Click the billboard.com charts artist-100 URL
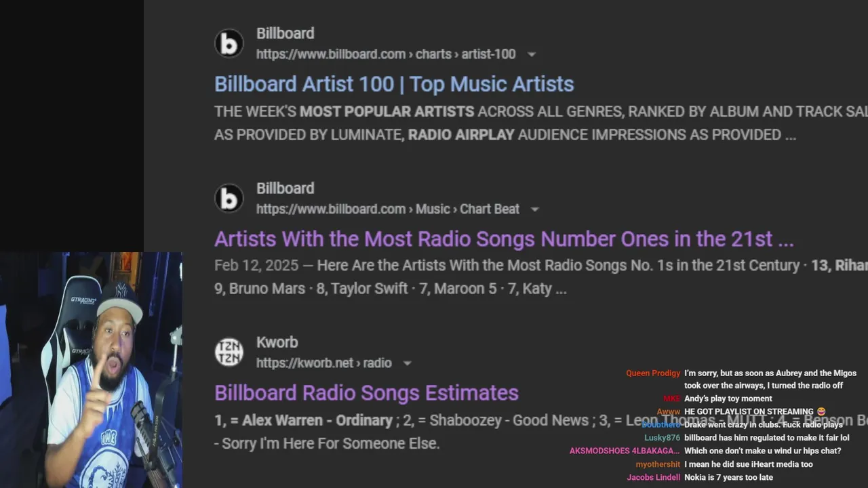868x488 pixels. click(x=386, y=54)
